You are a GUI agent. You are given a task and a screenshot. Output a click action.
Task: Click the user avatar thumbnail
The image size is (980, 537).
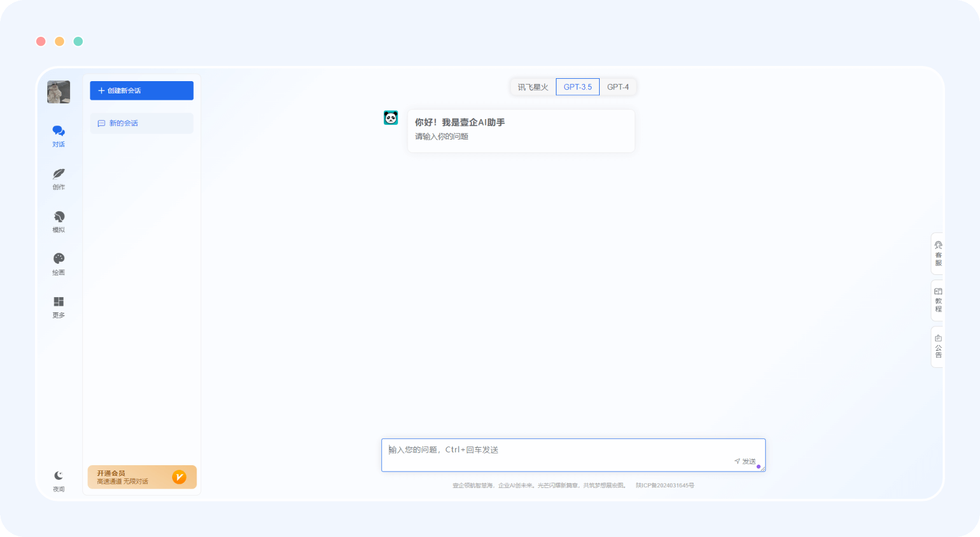pyautogui.click(x=58, y=92)
